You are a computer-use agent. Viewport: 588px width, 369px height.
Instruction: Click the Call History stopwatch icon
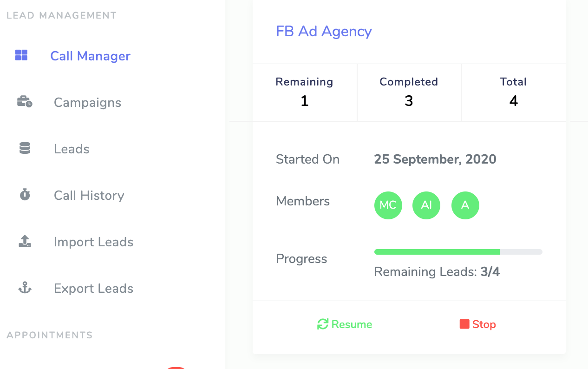pos(25,195)
